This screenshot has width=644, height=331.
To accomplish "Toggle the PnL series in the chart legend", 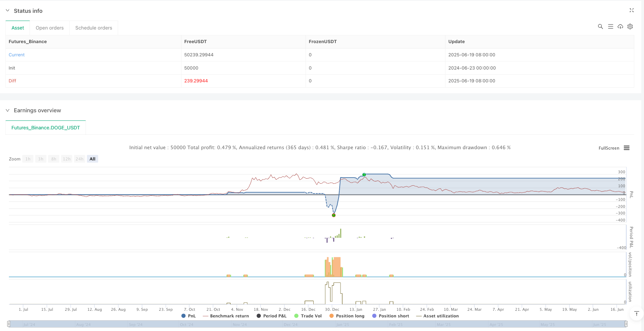I will point(188,316).
